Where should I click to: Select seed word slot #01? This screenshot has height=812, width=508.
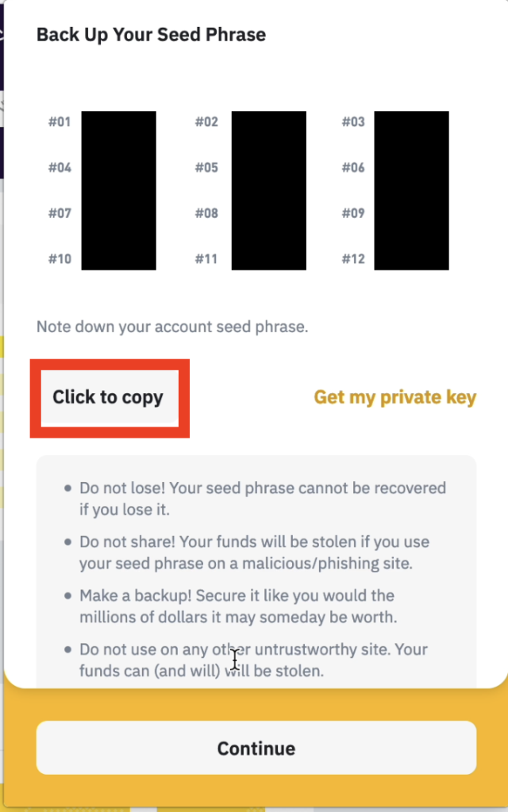(60, 122)
